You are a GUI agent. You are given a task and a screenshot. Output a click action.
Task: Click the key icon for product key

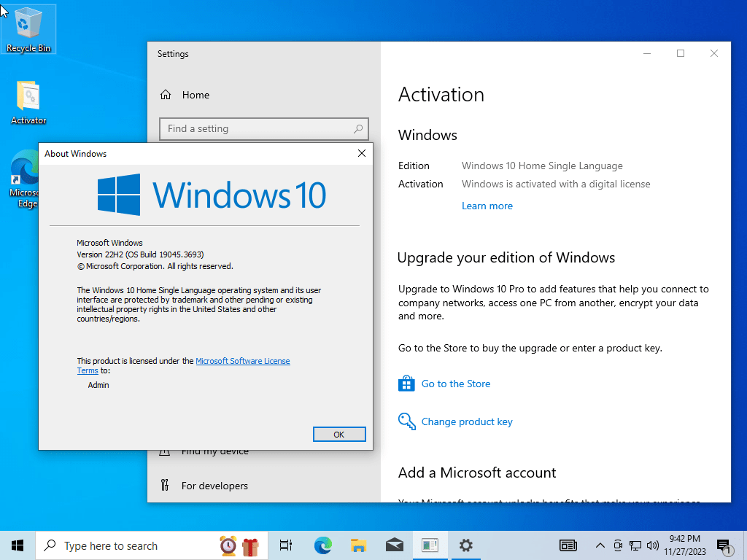[407, 421]
